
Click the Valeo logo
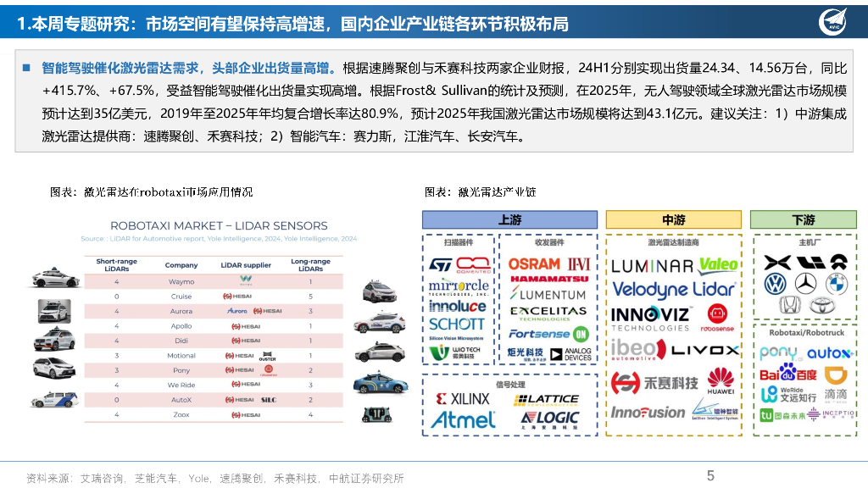click(718, 265)
